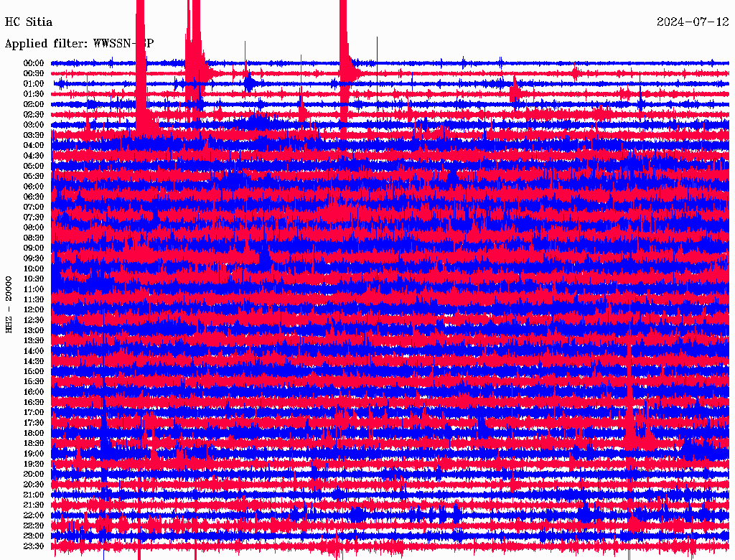Select the 14:30 time row label
Screen dimensions: 735x560
click(x=34, y=361)
